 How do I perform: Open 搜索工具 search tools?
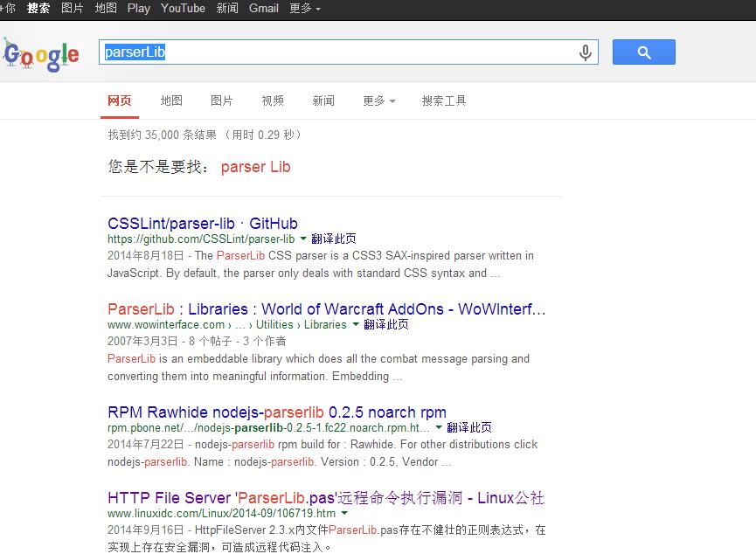pyautogui.click(x=444, y=101)
